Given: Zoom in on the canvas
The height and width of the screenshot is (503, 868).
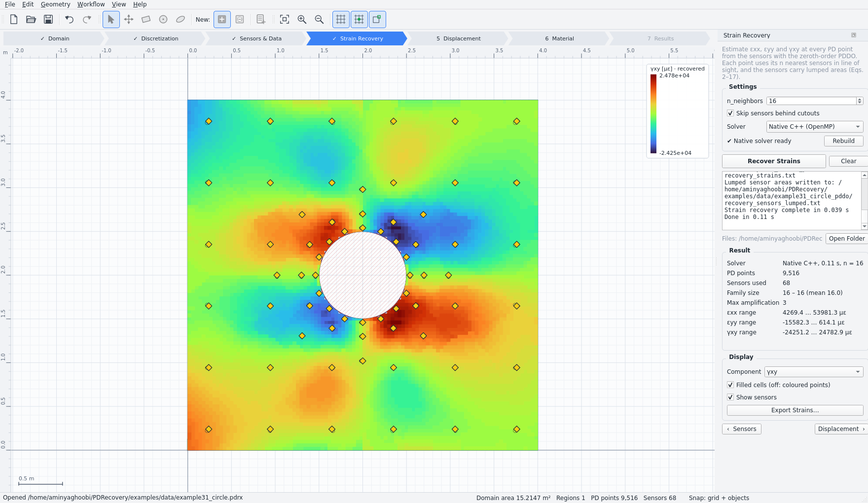Looking at the screenshot, I should [x=302, y=19].
